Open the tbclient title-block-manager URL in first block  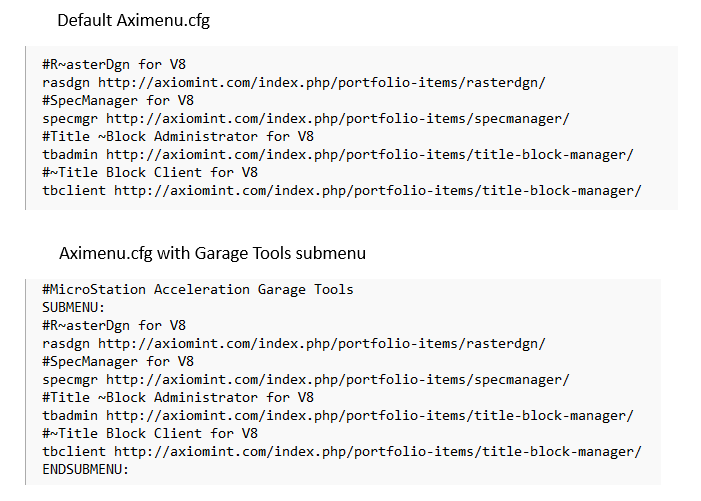coord(378,191)
